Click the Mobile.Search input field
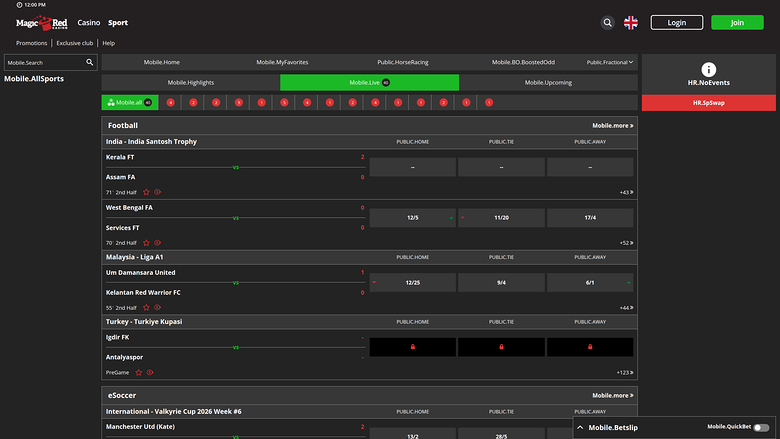Screen dimensions: 780x439 point(45,62)
